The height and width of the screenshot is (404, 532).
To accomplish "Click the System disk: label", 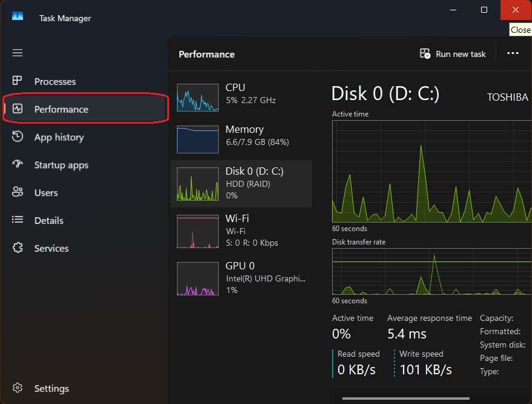I will tap(502, 345).
